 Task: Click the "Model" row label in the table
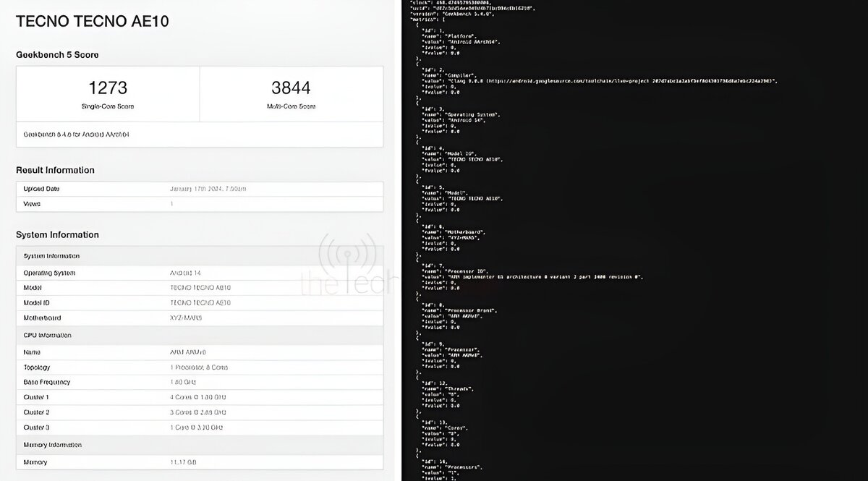point(33,288)
